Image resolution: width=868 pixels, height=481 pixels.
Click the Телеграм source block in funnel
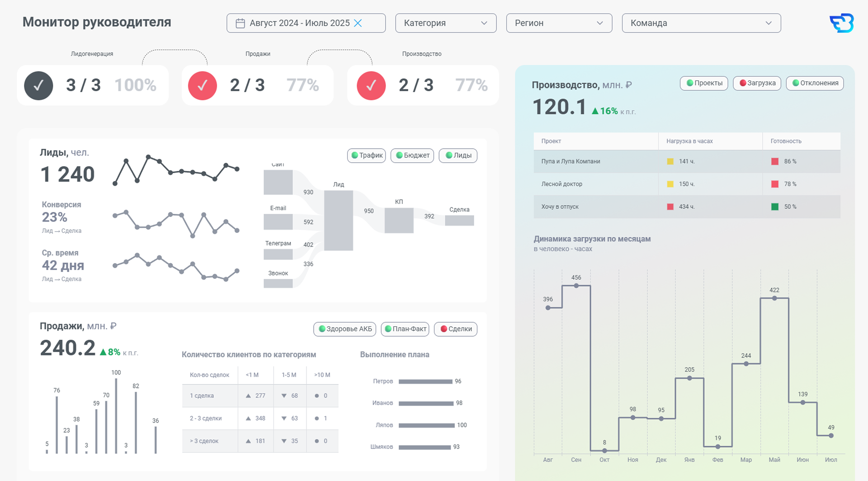[278, 255]
